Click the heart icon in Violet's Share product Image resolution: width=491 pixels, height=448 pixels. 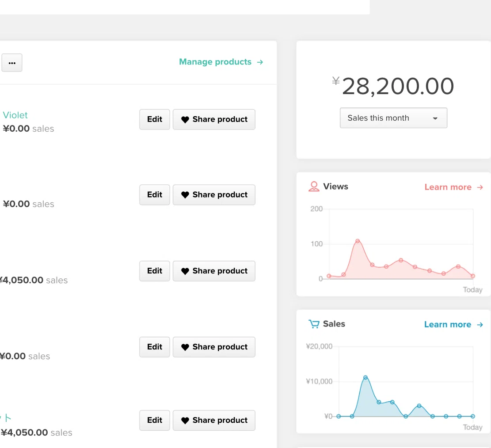[185, 120]
